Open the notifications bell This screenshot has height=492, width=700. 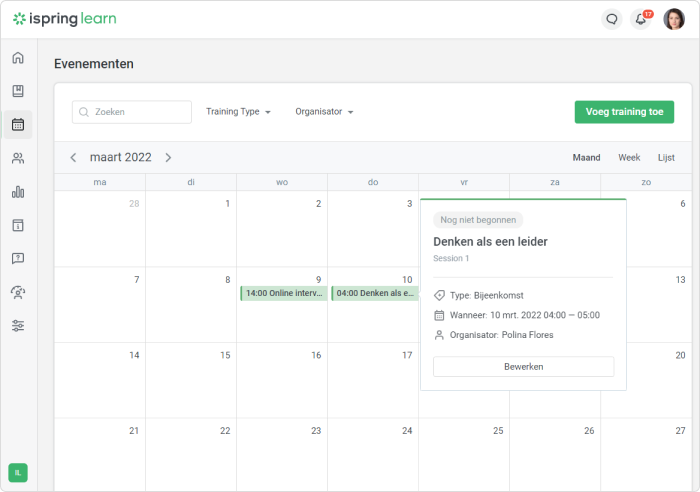tap(641, 19)
